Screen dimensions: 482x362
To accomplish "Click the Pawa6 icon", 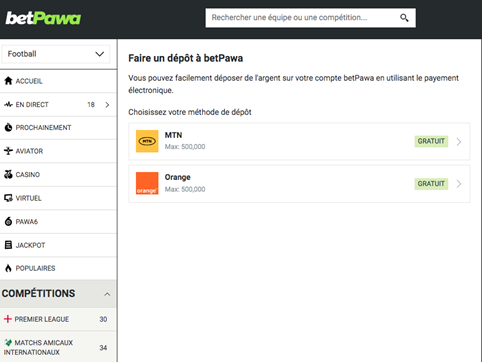I will pyautogui.click(x=8, y=221).
